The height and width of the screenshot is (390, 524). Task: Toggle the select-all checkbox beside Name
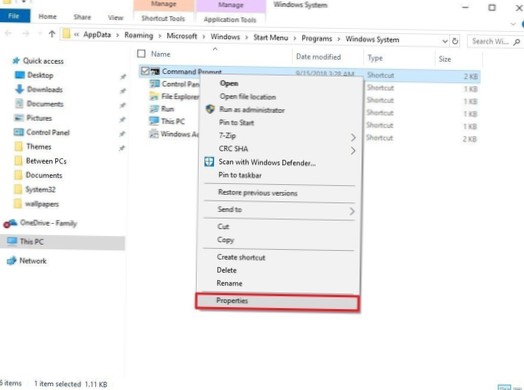pos(141,53)
